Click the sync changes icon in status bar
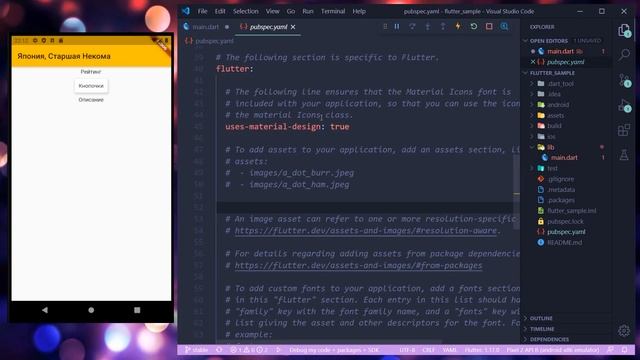Image resolution: width=640 pixels, height=360 pixels. (x=219, y=350)
